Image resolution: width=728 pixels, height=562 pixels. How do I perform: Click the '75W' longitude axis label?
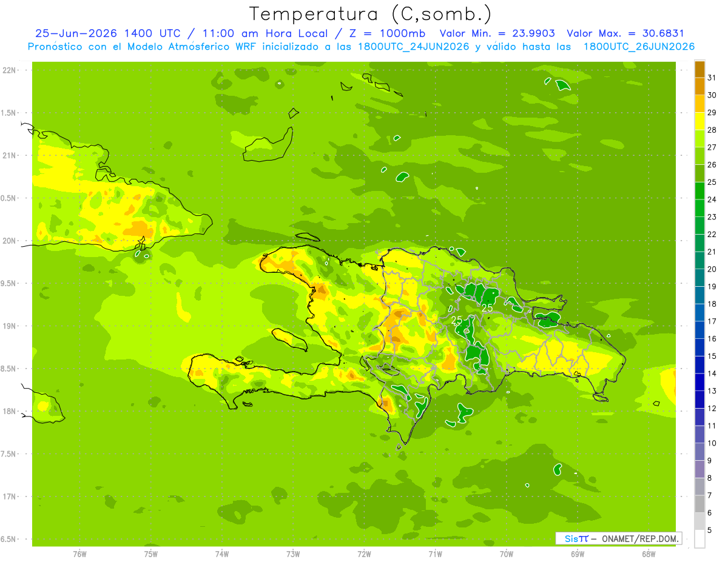150,554
